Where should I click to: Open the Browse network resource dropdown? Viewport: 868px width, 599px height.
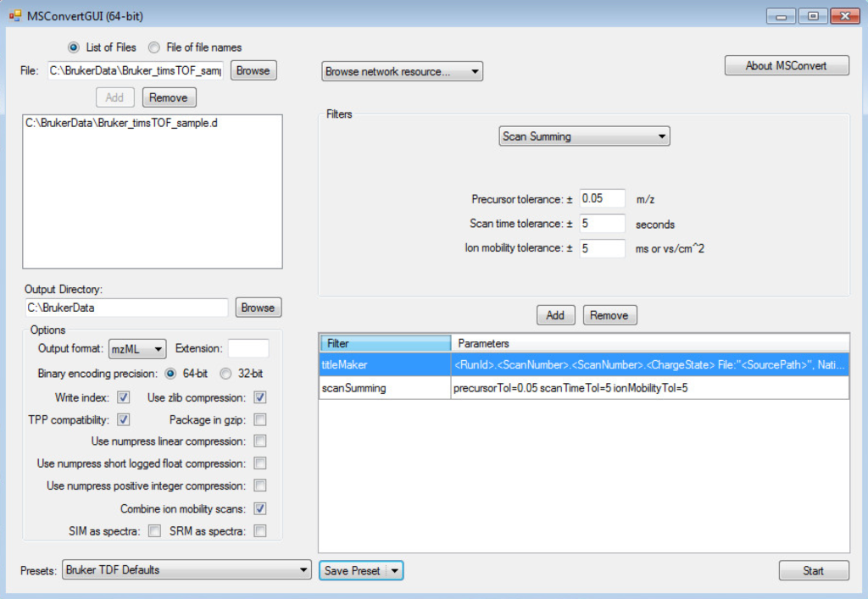coord(402,71)
